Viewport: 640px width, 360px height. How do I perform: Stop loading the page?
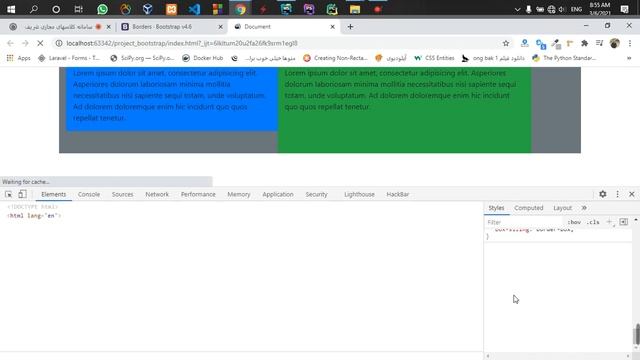click(x=40, y=43)
